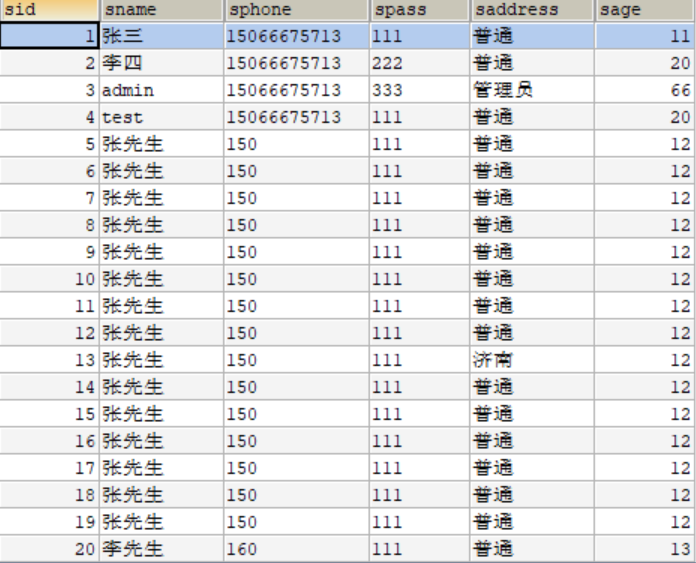
Task: Click the phone cell 160
Action: coord(297,549)
